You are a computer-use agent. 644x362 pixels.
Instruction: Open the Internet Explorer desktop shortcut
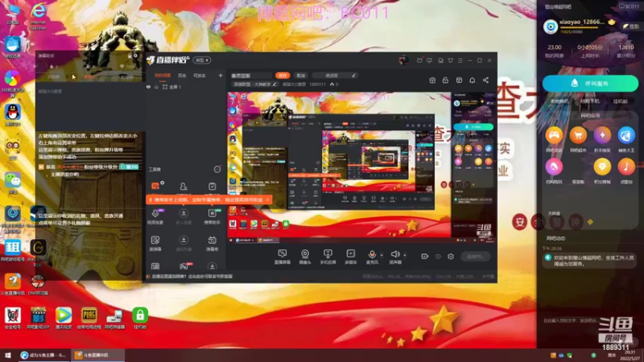[38, 16]
